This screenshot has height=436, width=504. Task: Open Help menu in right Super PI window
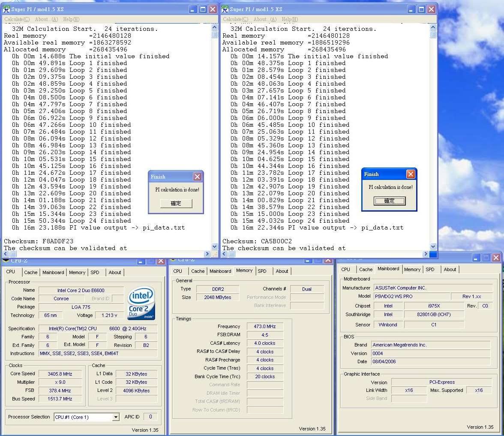click(x=290, y=19)
